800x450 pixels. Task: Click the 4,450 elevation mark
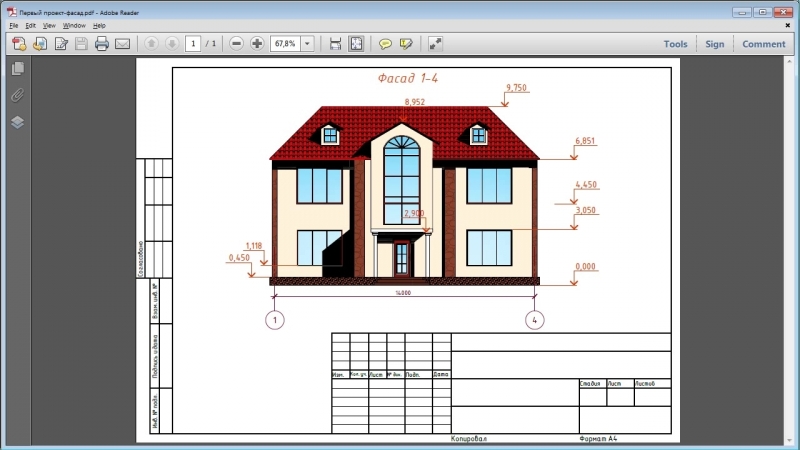click(586, 185)
